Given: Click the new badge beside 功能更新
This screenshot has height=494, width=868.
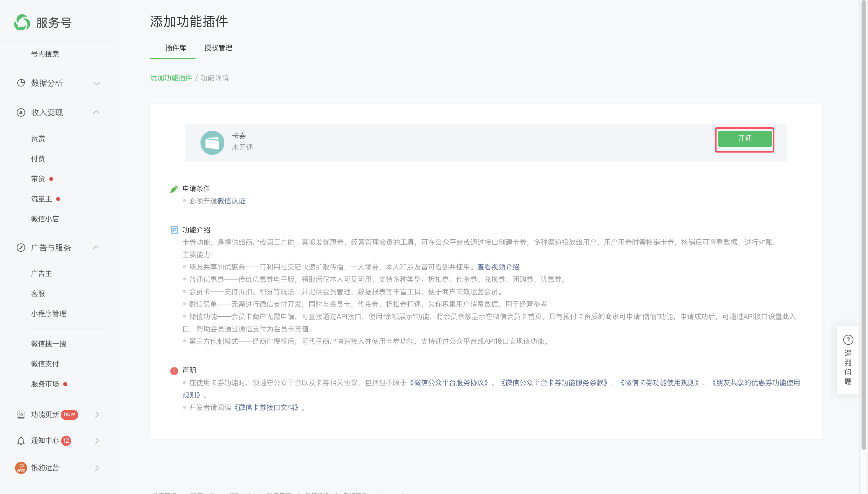Looking at the screenshot, I should (70, 414).
